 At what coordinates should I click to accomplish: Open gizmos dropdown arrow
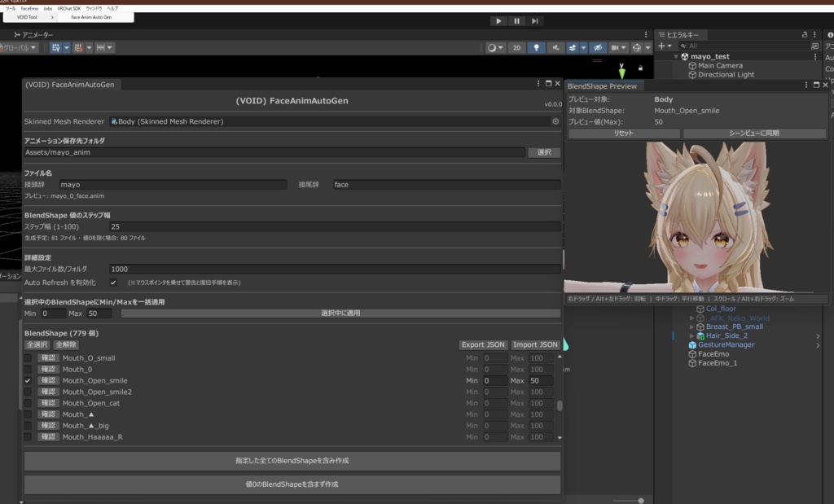click(x=647, y=47)
